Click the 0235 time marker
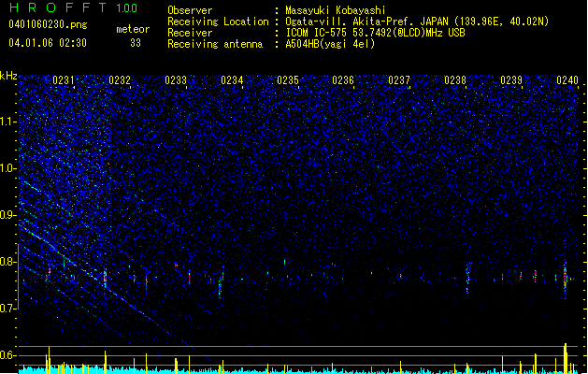This screenshot has width=588, height=374. tap(288, 80)
